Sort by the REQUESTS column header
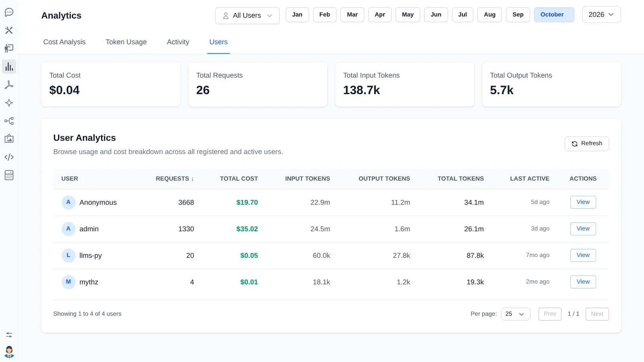Screen dimensions: 644x362 (x=175, y=179)
